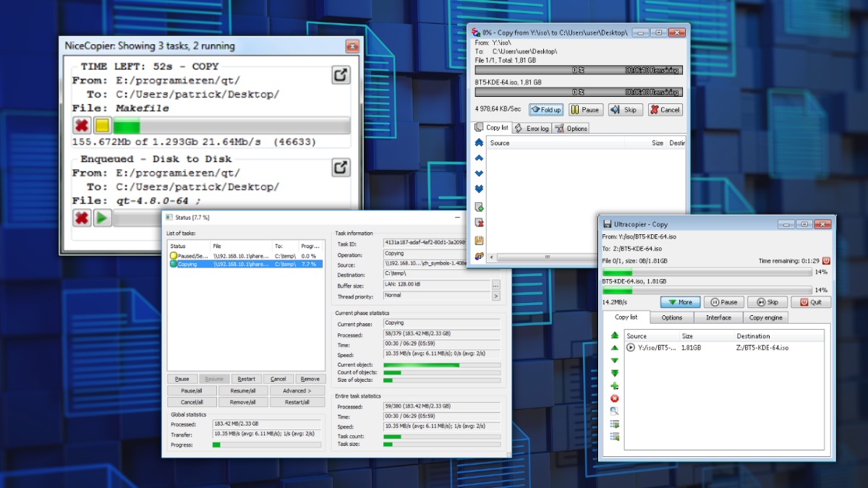Viewport: 868px width, 488px height.
Task: Open the Error log tab
Action: [x=532, y=128]
